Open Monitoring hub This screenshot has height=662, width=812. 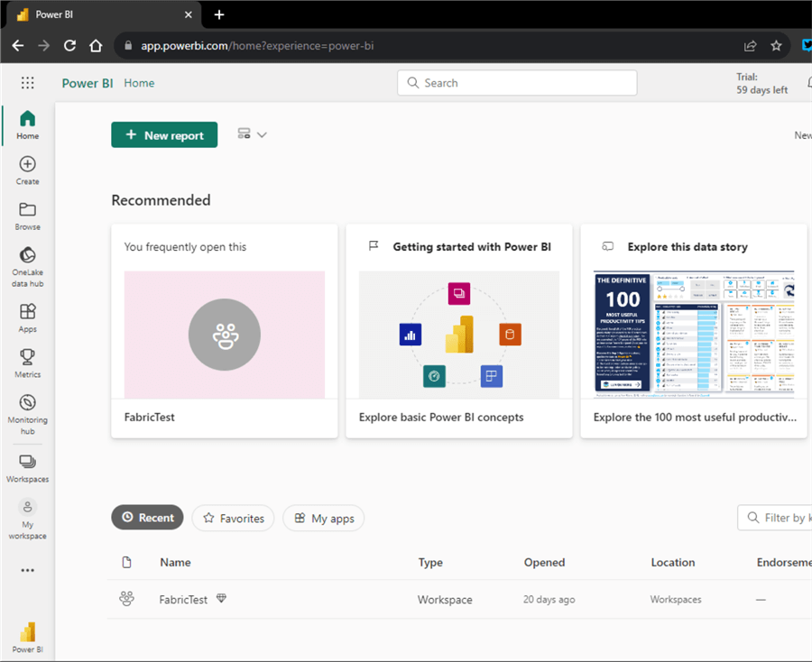[x=27, y=414]
